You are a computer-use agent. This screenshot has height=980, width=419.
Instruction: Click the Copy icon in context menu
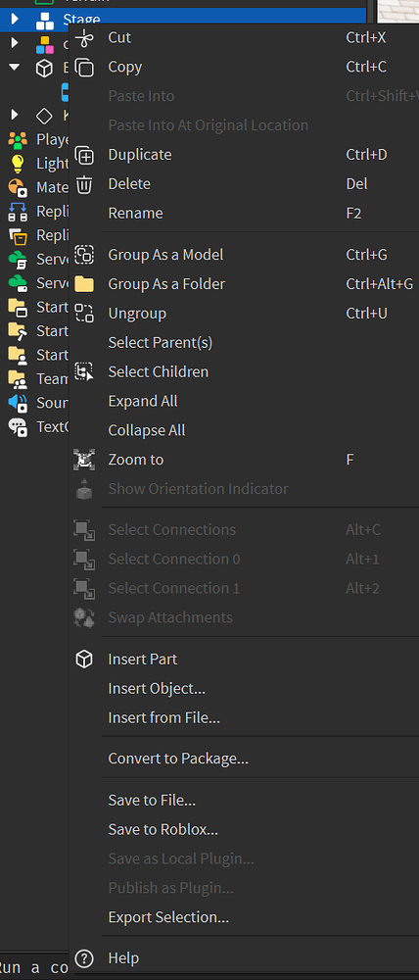coord(83,67)
